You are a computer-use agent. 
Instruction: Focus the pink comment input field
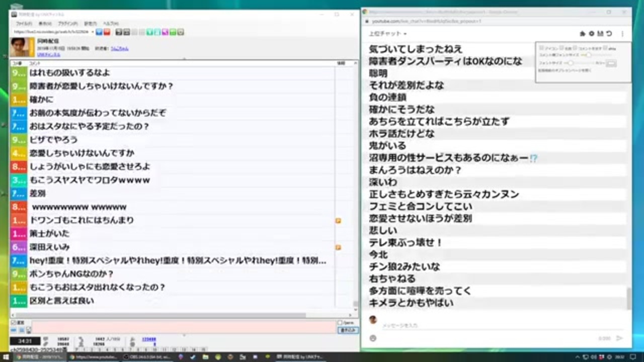[184, 328]
